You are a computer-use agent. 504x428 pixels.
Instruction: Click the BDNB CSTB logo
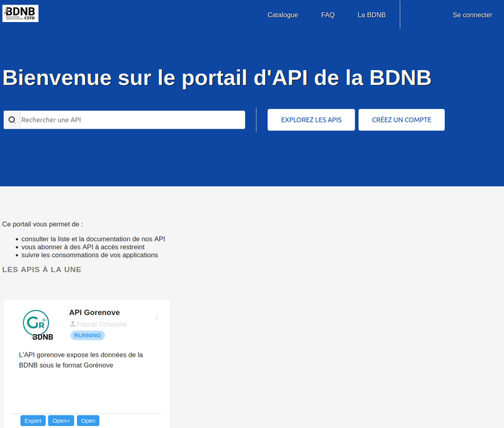pos(20,13)
